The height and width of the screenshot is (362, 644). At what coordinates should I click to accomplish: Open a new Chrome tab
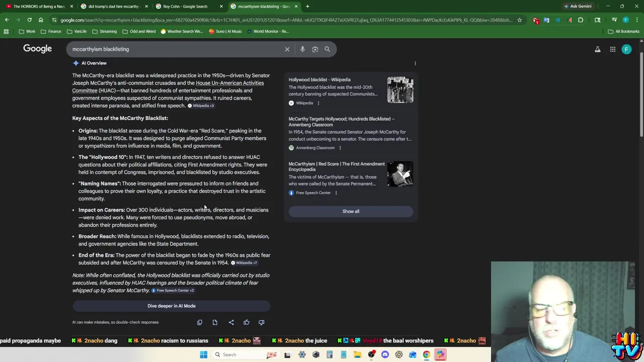[x=307, y=7]
